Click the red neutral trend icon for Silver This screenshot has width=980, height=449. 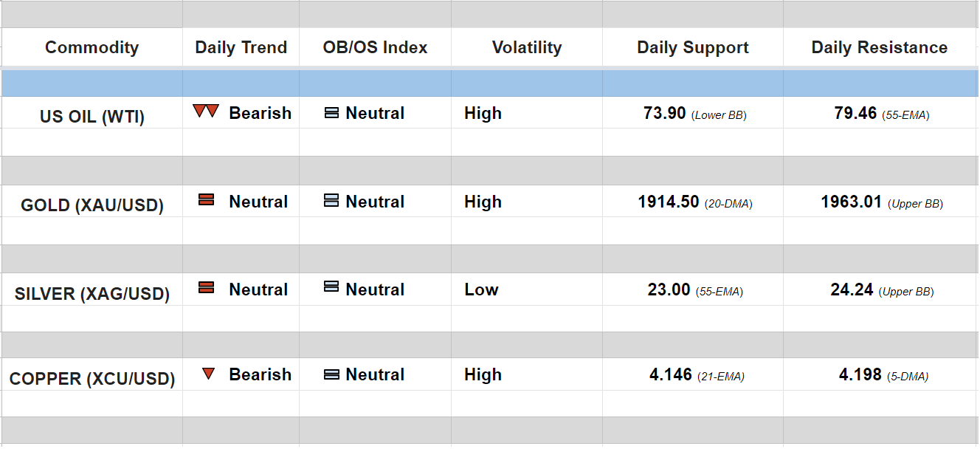click(207, 288)
